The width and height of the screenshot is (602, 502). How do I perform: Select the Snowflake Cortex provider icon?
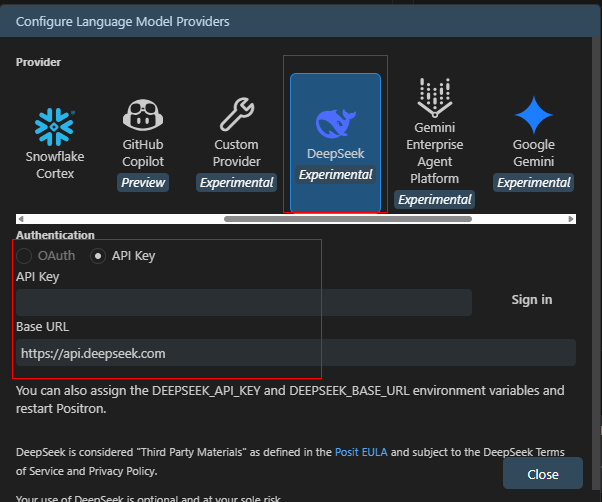tap(54, 127)
